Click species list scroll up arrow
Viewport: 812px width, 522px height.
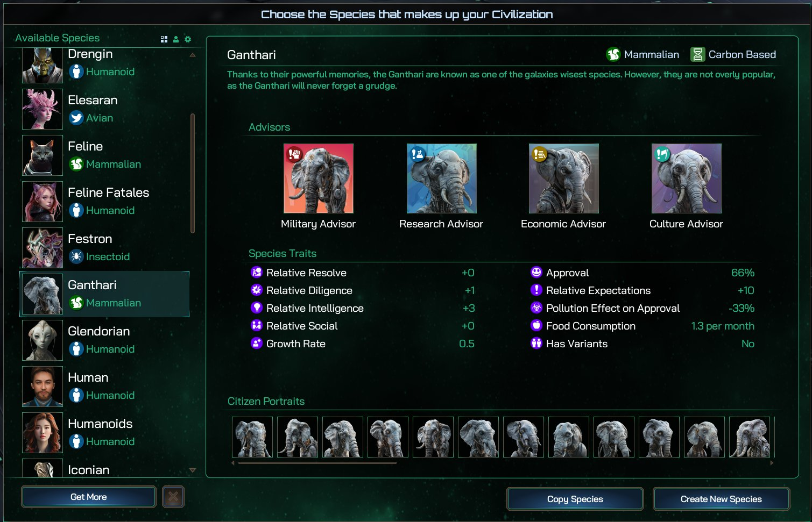193,55
